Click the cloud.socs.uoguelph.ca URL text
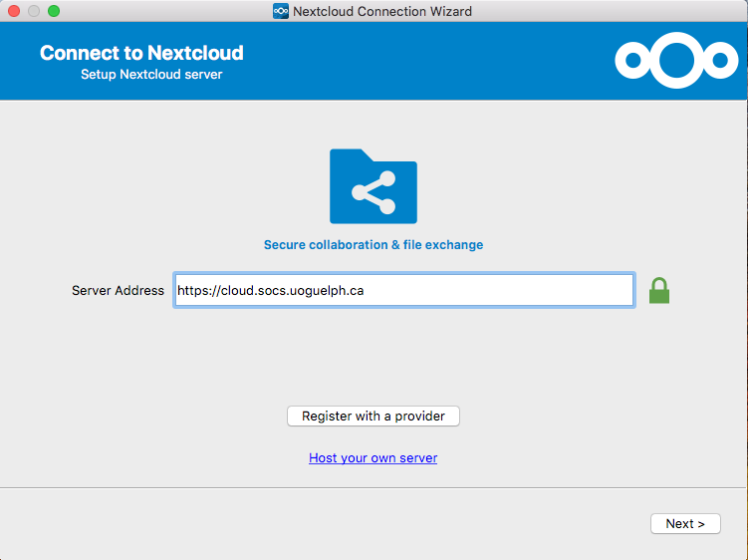 point(270,291)
